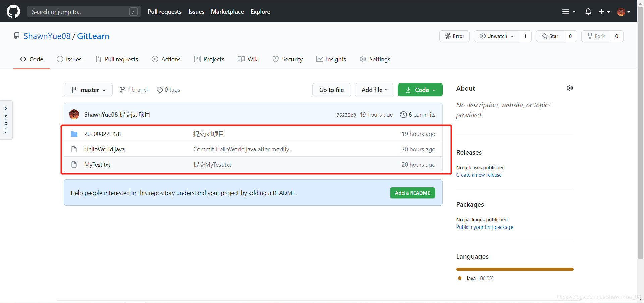The width and height of the screenshot is (644, 303).
Task: Click the repository book icon
Action: click(17, 36)
